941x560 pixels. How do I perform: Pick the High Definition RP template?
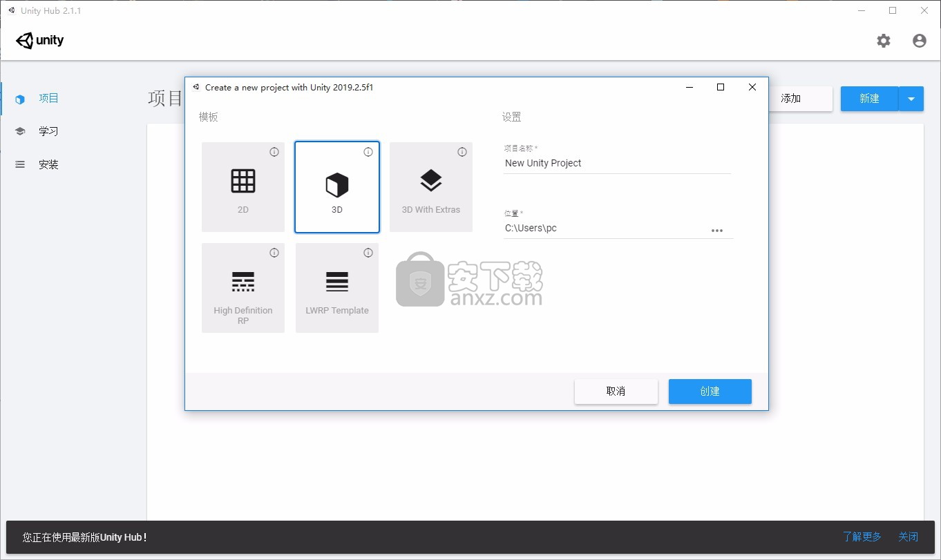coord(243,288)
